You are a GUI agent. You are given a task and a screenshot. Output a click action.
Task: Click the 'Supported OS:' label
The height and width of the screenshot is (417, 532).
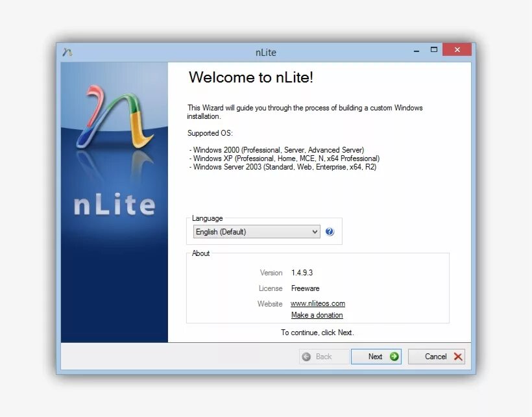[x=210, y=133]
